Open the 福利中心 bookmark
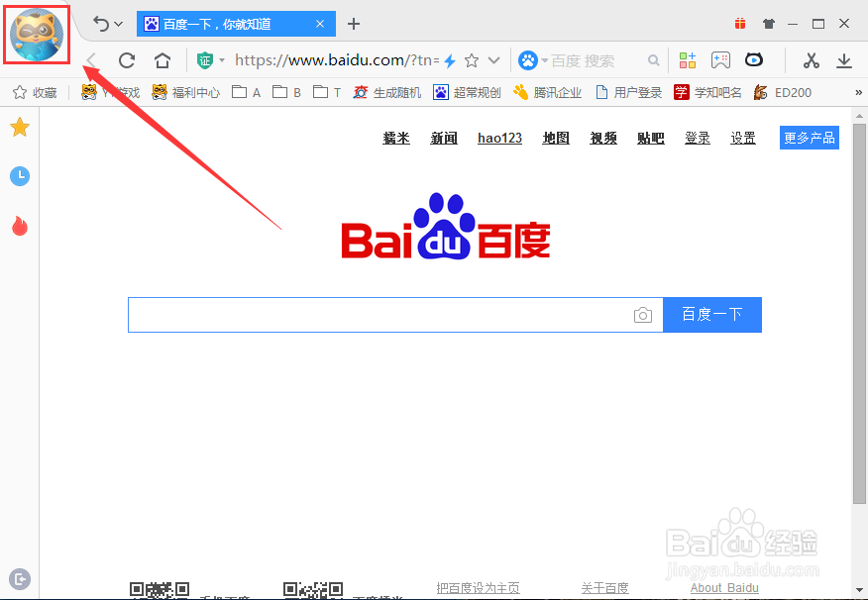The image size is (868, 600). click(185, 92)
